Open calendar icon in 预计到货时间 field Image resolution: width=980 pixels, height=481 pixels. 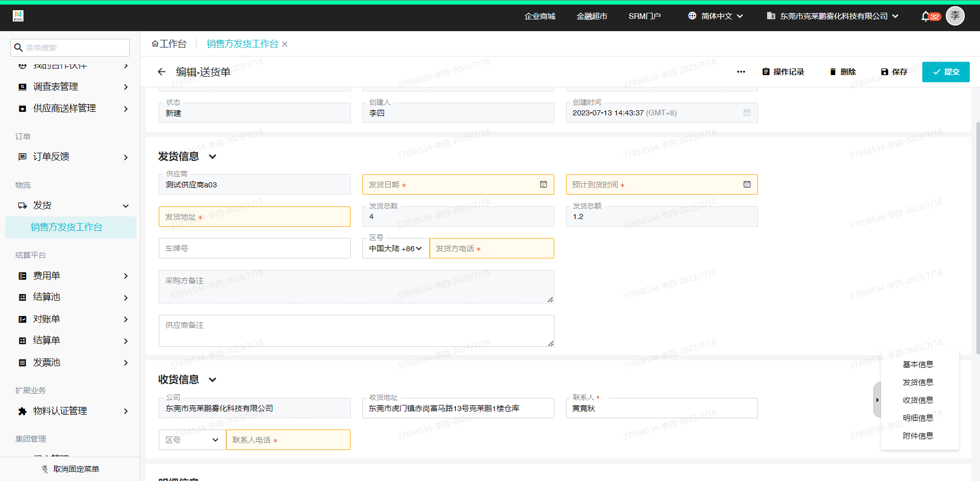click(x=747, y=184)
